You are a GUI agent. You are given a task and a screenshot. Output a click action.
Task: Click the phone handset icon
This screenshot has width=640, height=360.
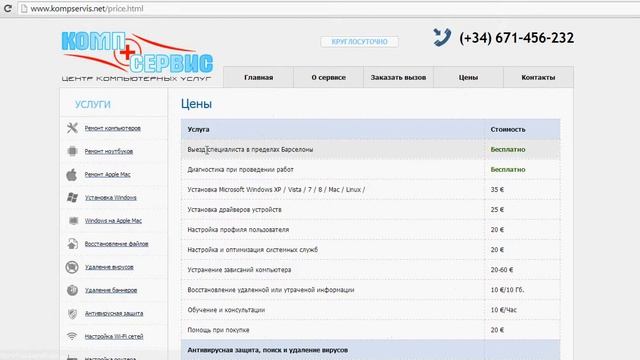(442, 38)
